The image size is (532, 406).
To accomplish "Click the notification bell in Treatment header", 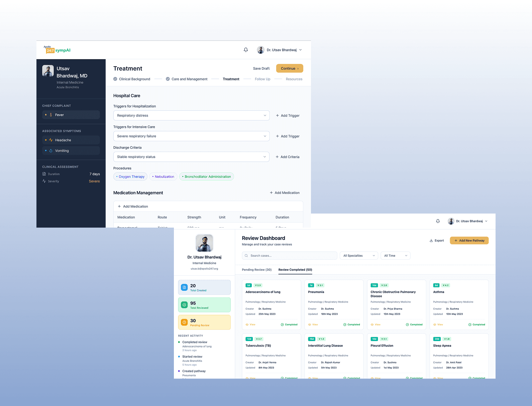I will (x=246, y=50).
